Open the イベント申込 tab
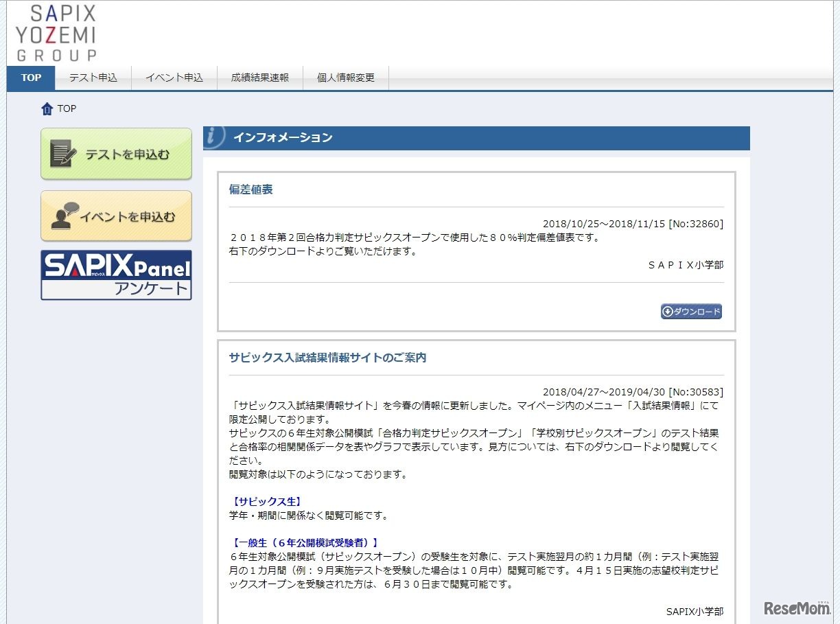Image resolution: width=840 pixels, height=624 pixels. 174,78
